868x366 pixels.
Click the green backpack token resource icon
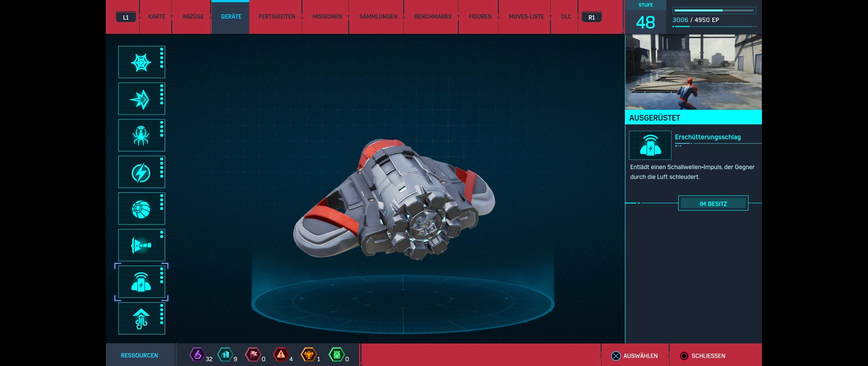click(x=337, y=355)
